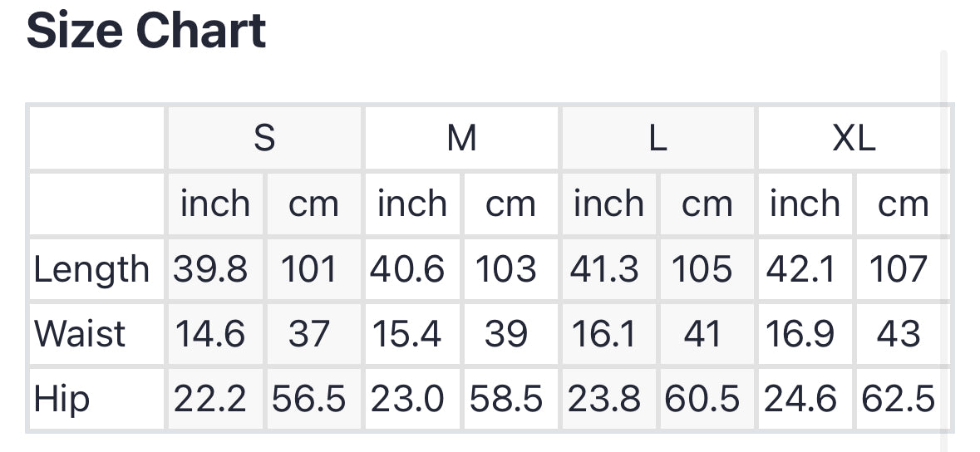Click the Size Chart heading
Image resolution: width=980 pixels, height=452 pixels.
click(x=146, y=32)
